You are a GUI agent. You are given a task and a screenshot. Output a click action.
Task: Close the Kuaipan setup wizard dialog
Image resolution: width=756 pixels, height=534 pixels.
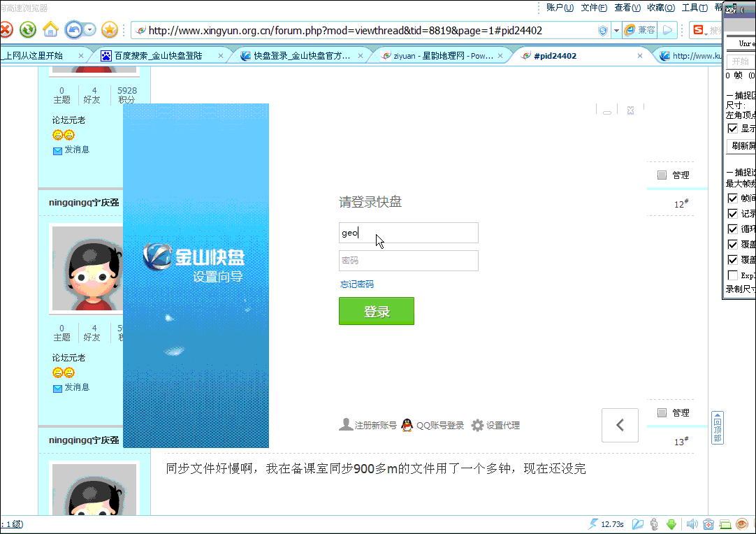630,110
